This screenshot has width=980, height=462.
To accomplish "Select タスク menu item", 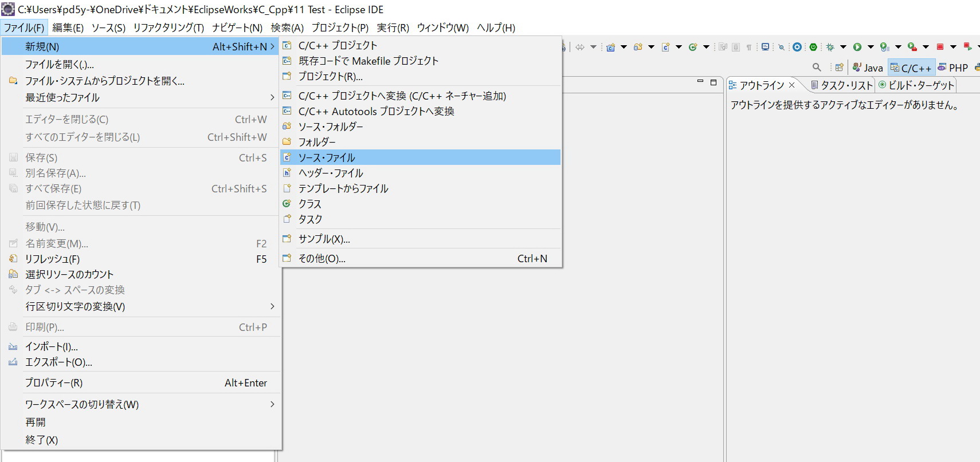I will (420, 219).
